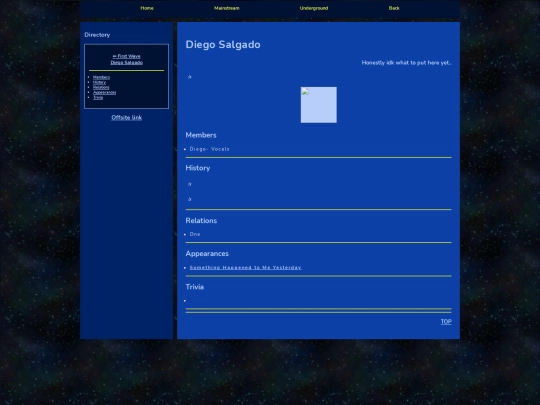The image size is (540, 405).
Task: Return to the TOP of page
Action: [x=446, y=322]
